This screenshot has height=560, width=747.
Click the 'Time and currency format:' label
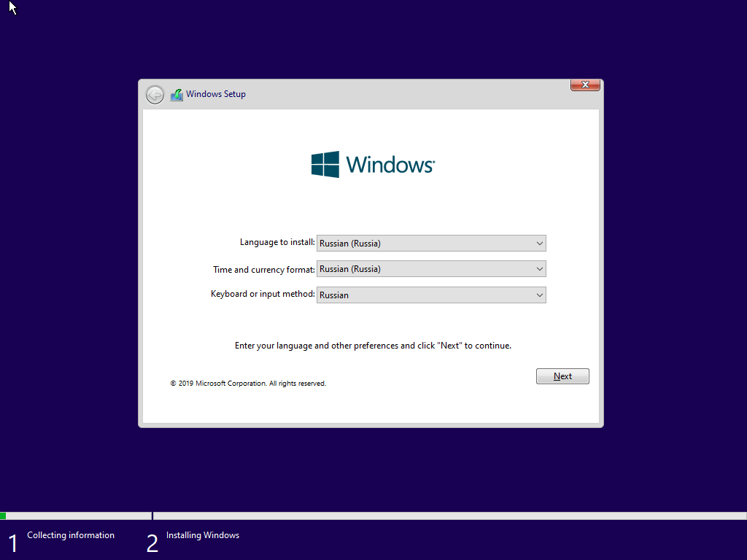coord(264,270)
